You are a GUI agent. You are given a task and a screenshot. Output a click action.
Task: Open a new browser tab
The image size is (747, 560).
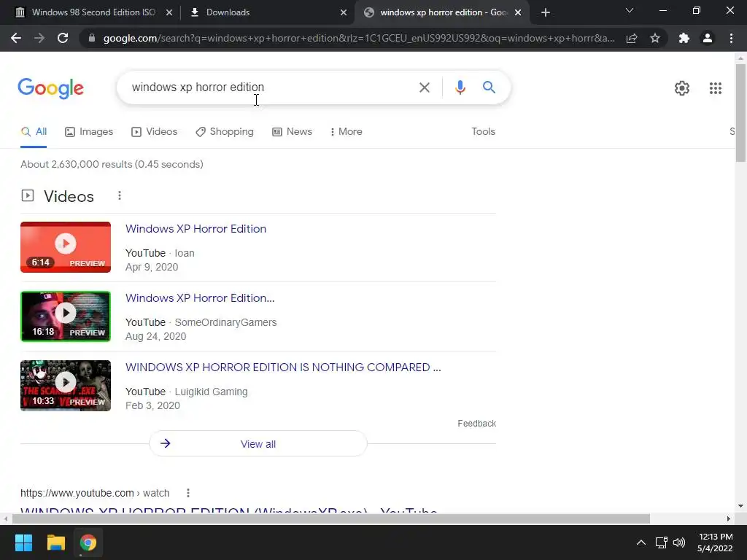[x=546, y=12]
